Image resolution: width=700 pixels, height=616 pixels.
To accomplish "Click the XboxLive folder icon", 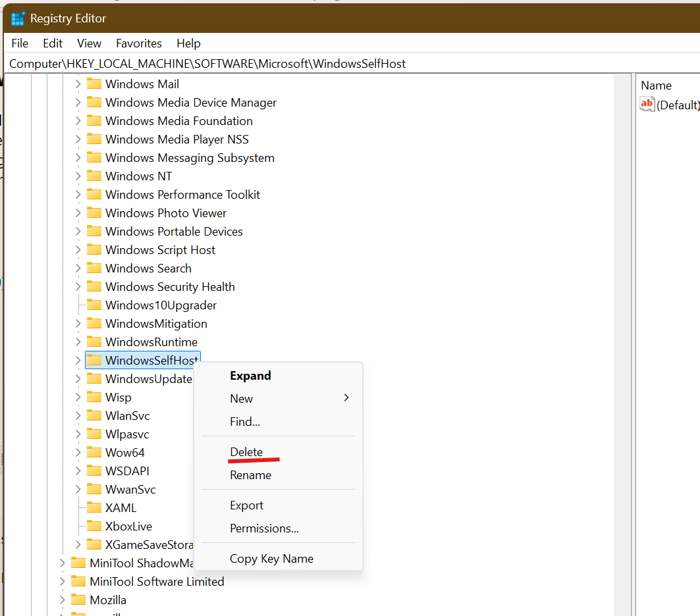I will (94, 526).
